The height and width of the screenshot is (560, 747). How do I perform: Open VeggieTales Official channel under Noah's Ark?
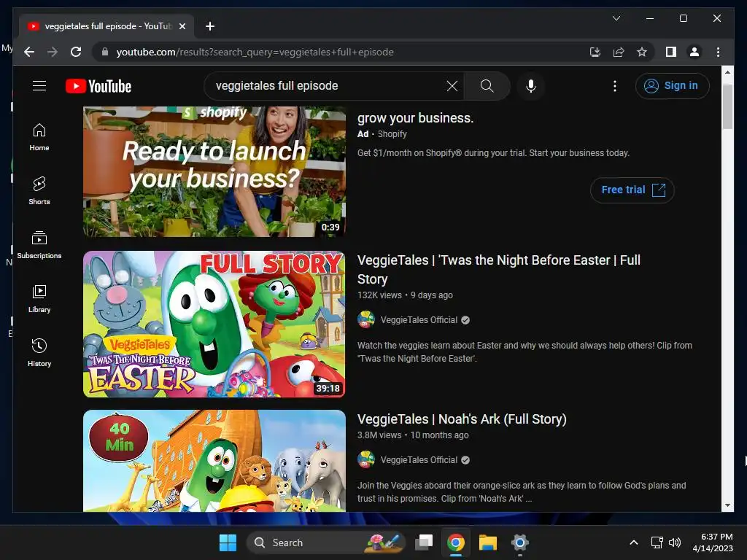(x=419, y=460)
